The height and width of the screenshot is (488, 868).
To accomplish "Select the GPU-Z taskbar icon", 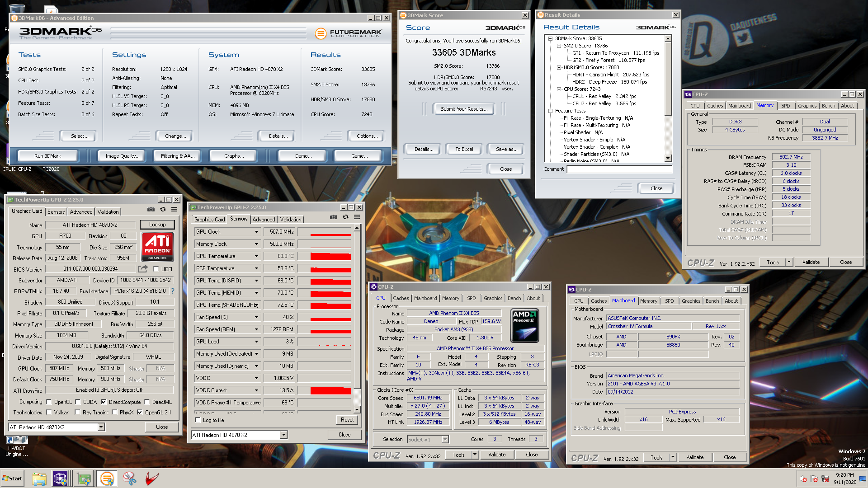I will (84, 479).
